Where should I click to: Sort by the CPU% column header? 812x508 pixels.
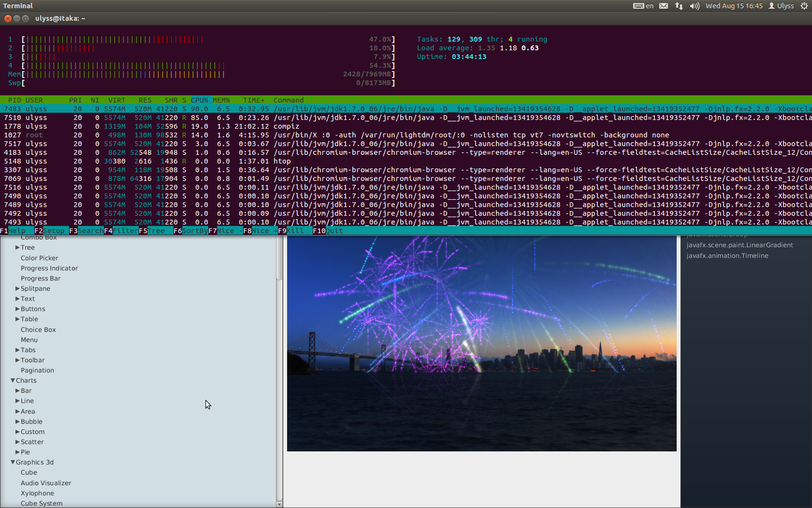pyautogui.click(x=199, y=100)
